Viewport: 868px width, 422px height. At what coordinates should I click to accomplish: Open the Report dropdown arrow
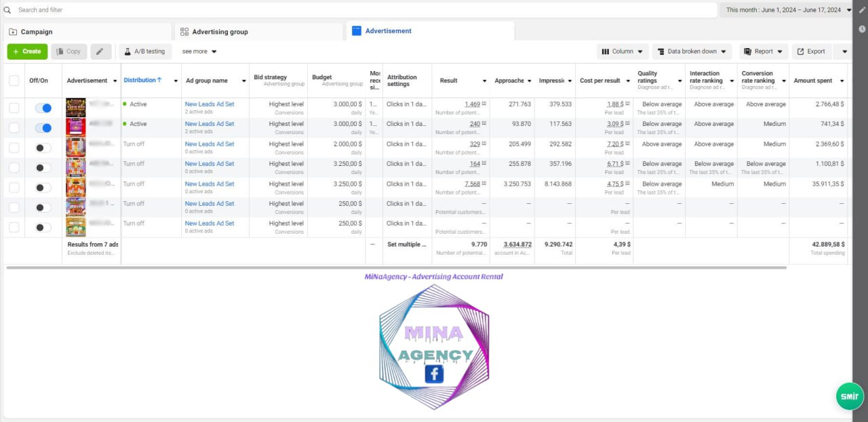(781, 51)
